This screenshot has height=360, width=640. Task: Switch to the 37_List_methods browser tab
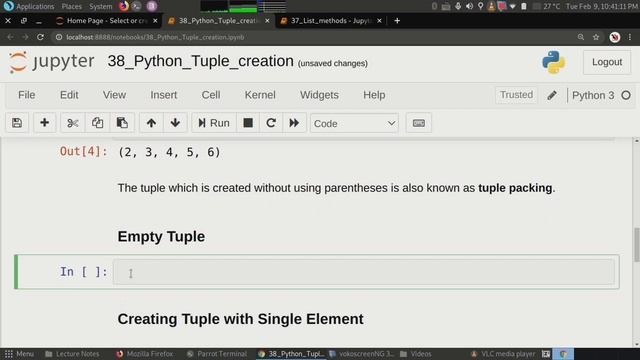pyautogui.click(x=330, y=20)
